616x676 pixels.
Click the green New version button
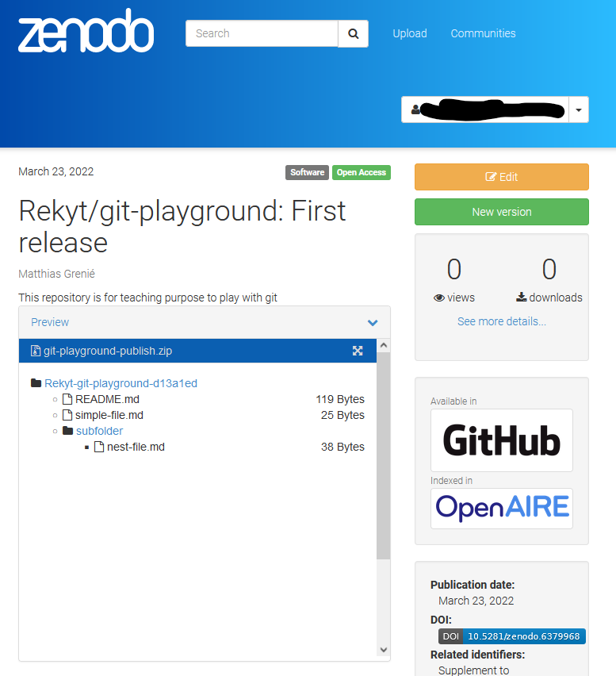coord(501,212)
